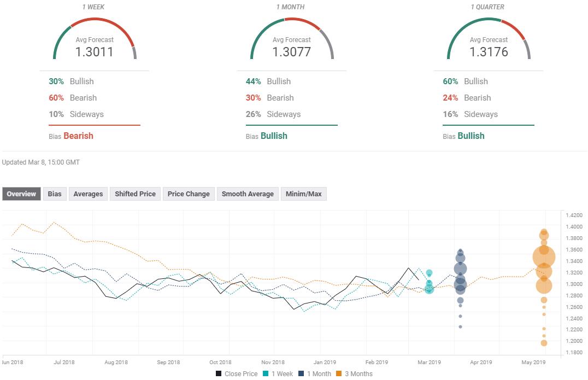Screen dimensions: 588x380
Task: Click the 1 Month forecast gauge arc
Action: click(x=292, y=22)
